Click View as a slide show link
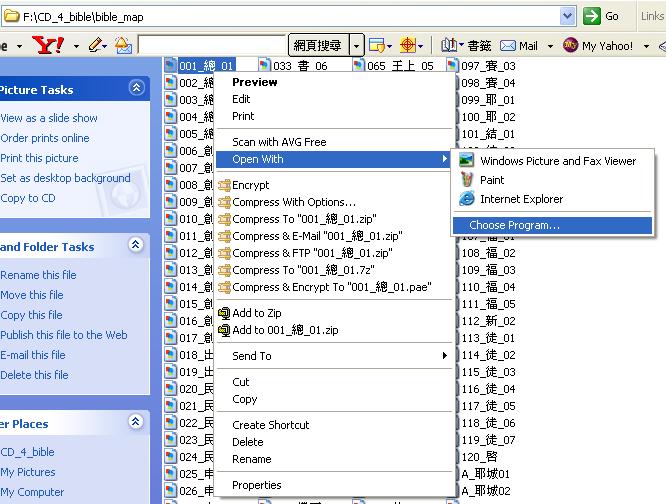This screenshot has width=666, height=504. point(49,118)
